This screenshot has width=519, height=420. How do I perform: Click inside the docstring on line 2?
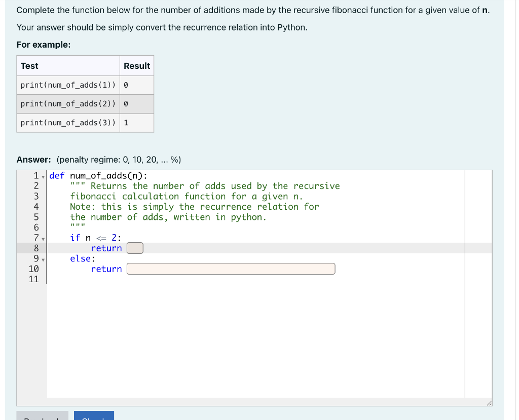(152, 186)
